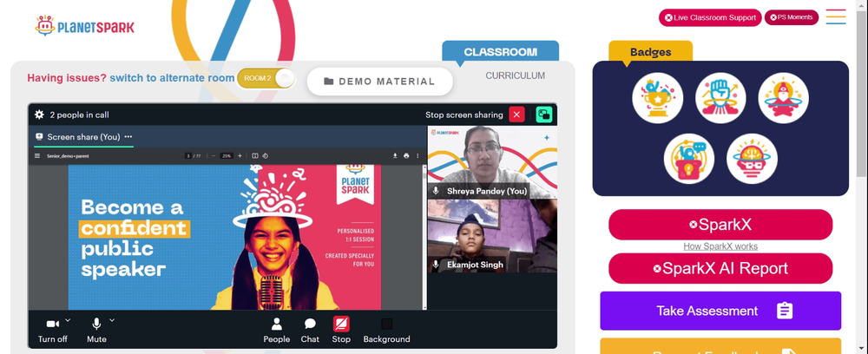868x354 pixels.
Task: Download the Senior_demo+parent PDF
Action: click(395, 156)
